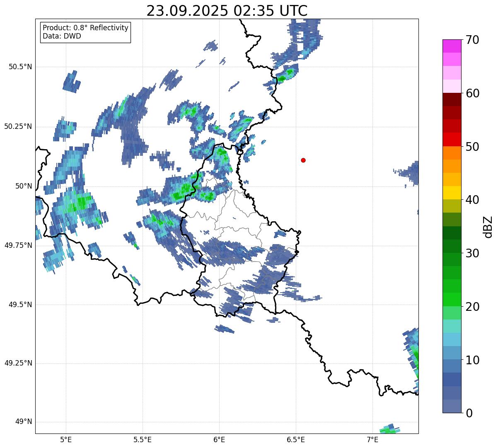The height and width of the screenshot is (448, 498).
Task: Click the olive swatch just below 40 dBZ
Action: [x=452, y=206]
